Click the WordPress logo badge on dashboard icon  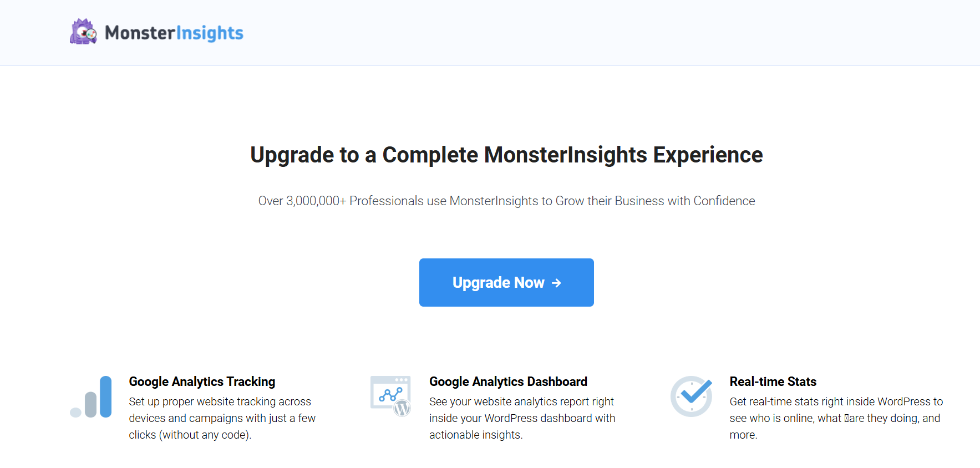coord(402,409)
